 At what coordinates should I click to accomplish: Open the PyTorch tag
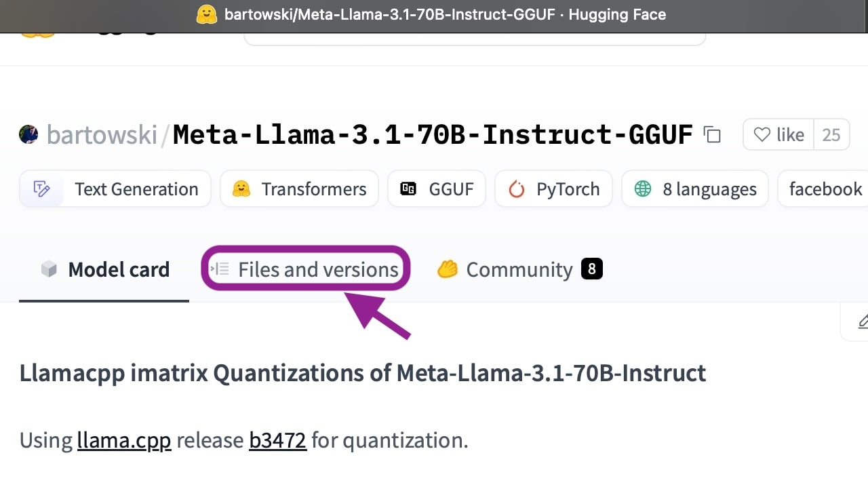[553, 189]
